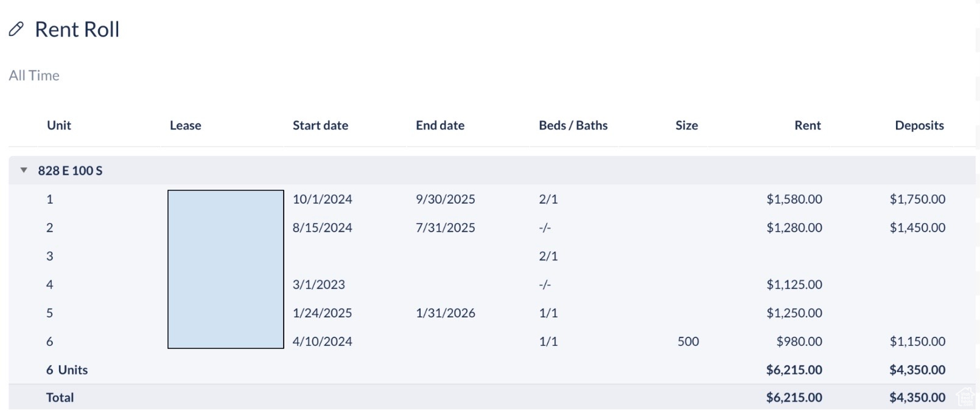Click the Total row label
This screenshot has height=411, width=980.
60,398
